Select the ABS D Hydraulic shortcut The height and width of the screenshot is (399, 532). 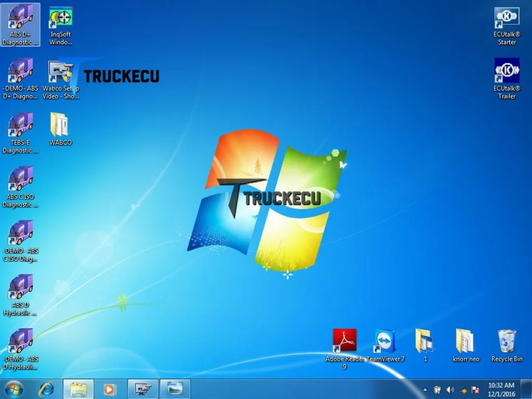tap(20, 295)
